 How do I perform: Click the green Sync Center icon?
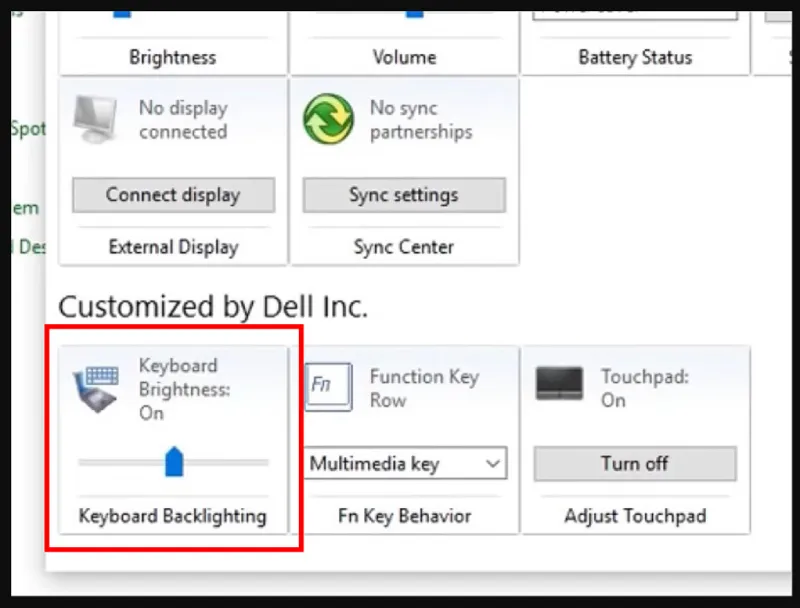(x=328, y=119)
